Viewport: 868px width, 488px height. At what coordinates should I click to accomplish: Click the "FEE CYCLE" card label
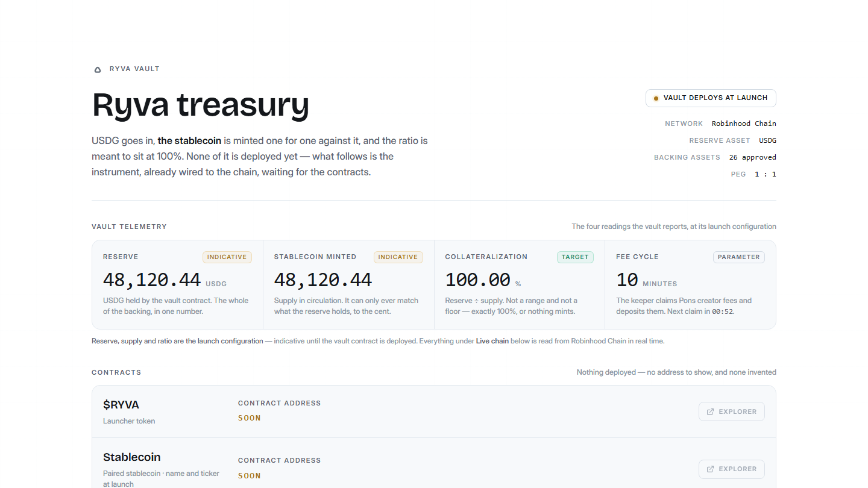[x=637, y=257]
